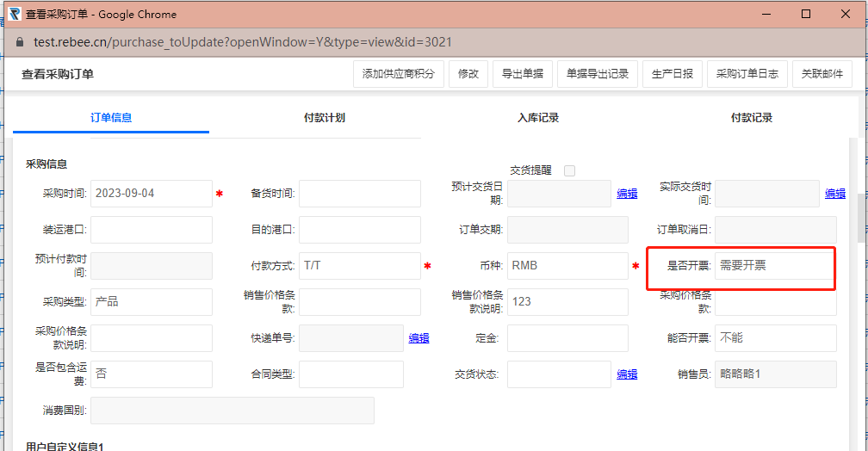Click the 销售价格条款 field
868x451 pixels.
coord(360,302)
